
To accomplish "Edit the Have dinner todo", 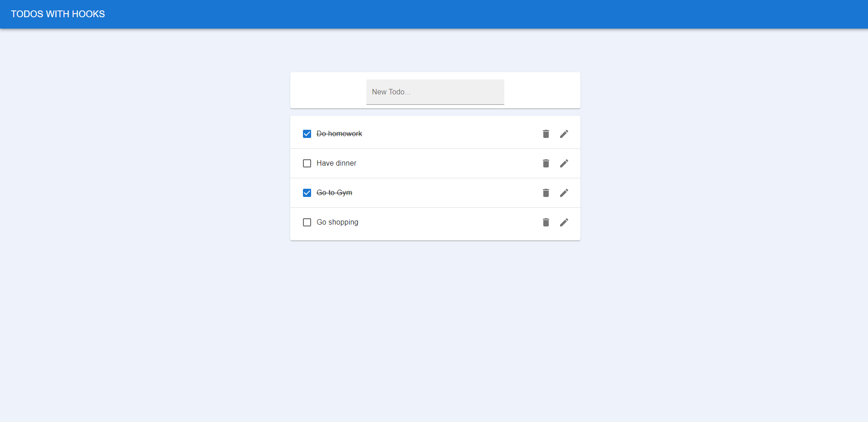I will [x=564, y=163].
